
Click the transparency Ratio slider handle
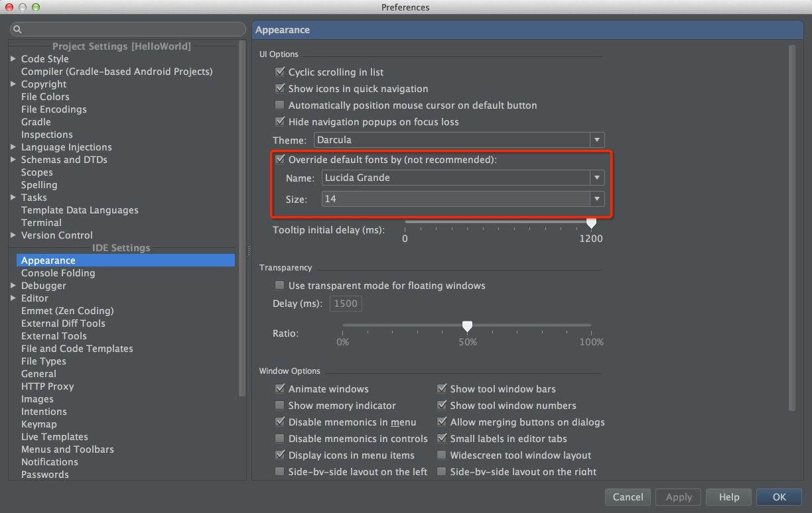point(467,326)
